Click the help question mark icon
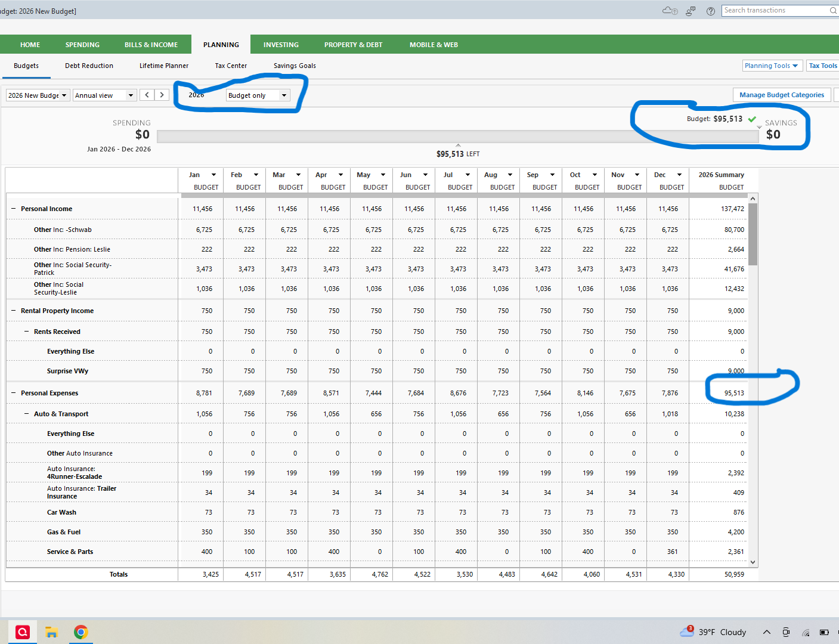 coord(711,11)
